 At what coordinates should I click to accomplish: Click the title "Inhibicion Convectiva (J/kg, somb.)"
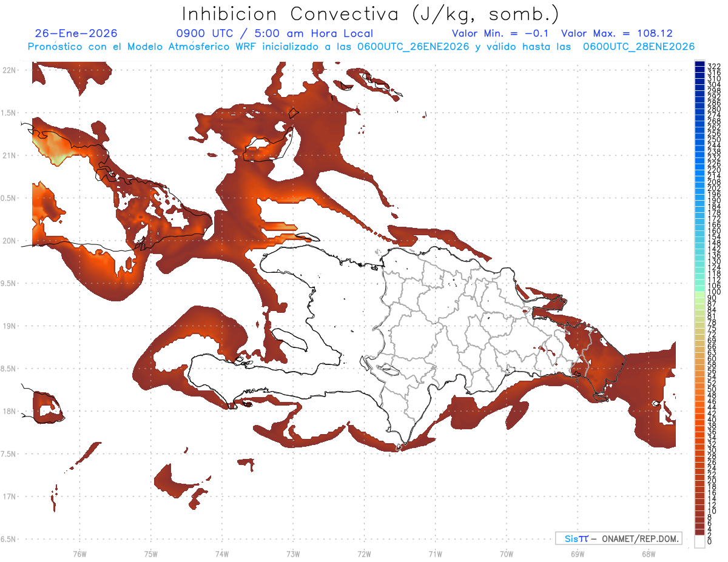(370, 15)
